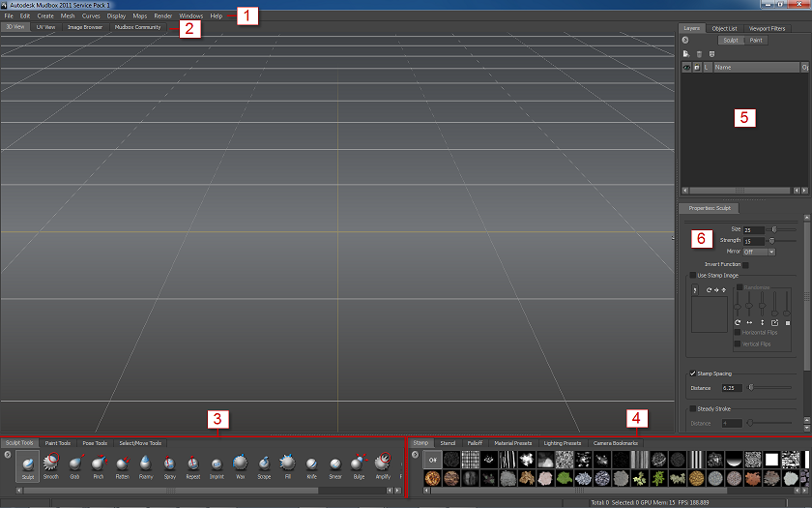The height and width of the screenshot is (508, 812).
Task: Uncheck the Stamp Spacing checkbox
Action: tap(693, 373)
